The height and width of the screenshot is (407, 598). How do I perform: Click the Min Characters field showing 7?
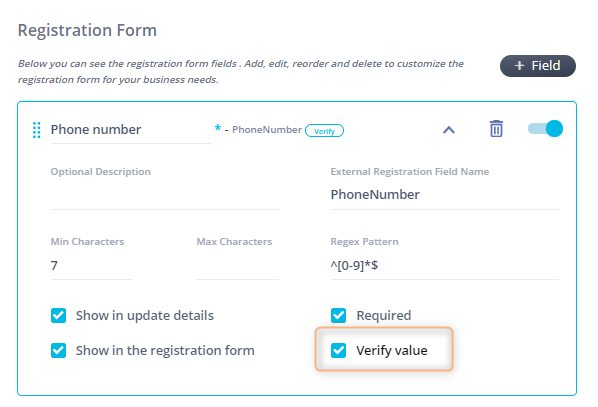pyautogui.click(x=92, y=266)
